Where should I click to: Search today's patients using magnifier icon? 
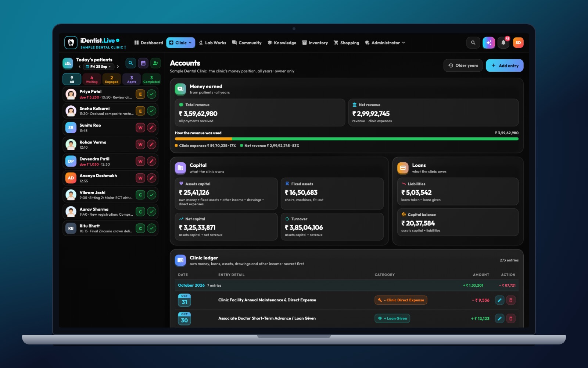tap(130, 63)
